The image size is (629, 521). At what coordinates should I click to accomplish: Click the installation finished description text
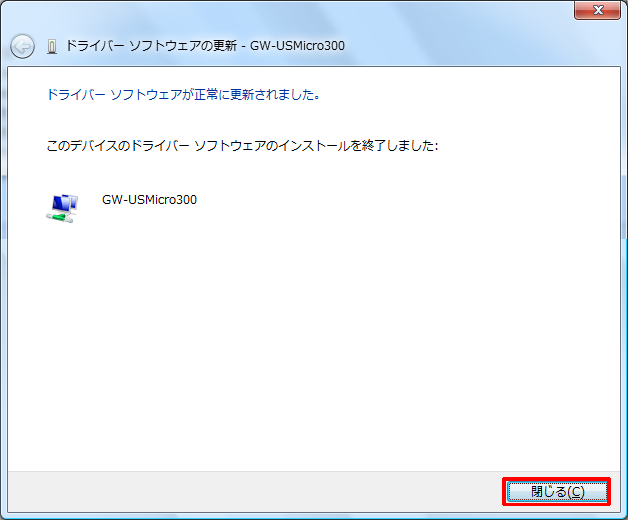tap(243, 146)
